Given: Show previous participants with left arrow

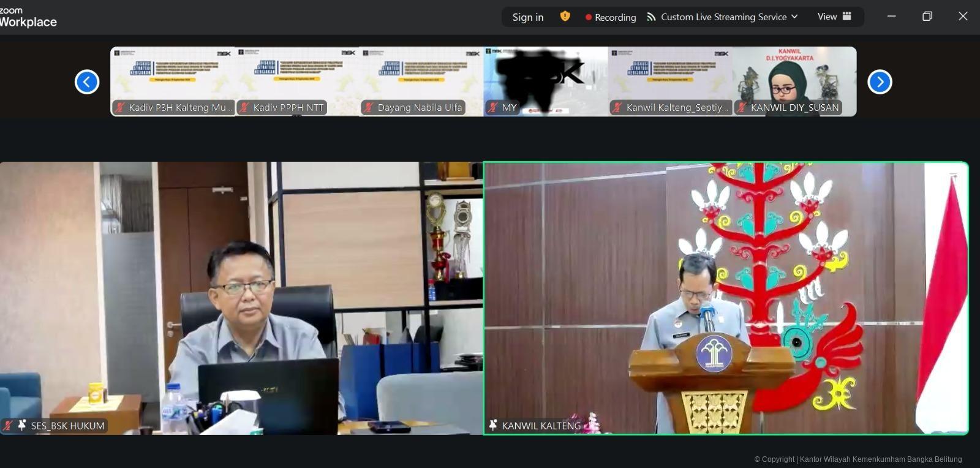Looking at the screenshot, I should [87, 81].
